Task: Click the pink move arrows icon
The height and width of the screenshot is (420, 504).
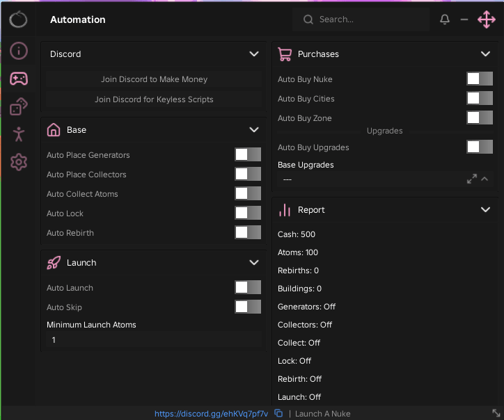Action: pyautogui.click(x=487, y=19)
